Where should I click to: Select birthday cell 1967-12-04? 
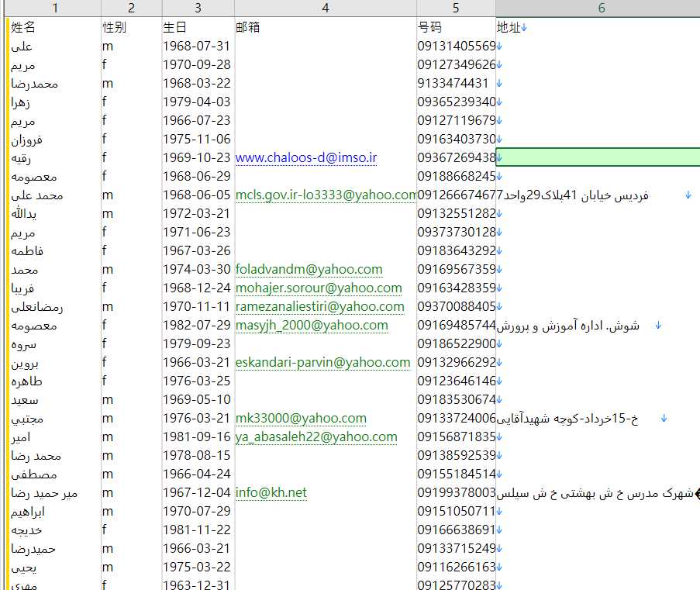click(198, 492)
